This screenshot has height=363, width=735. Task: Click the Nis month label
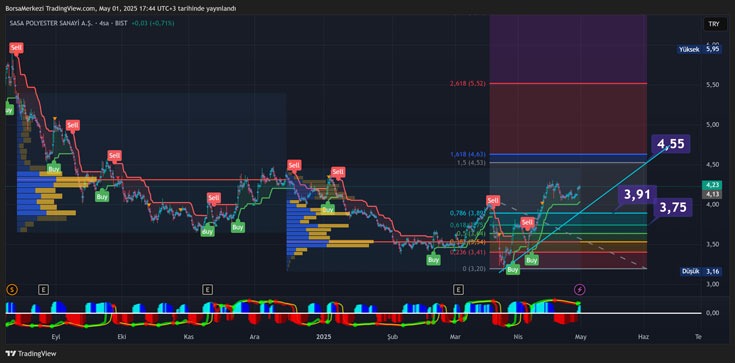(518, 337)
